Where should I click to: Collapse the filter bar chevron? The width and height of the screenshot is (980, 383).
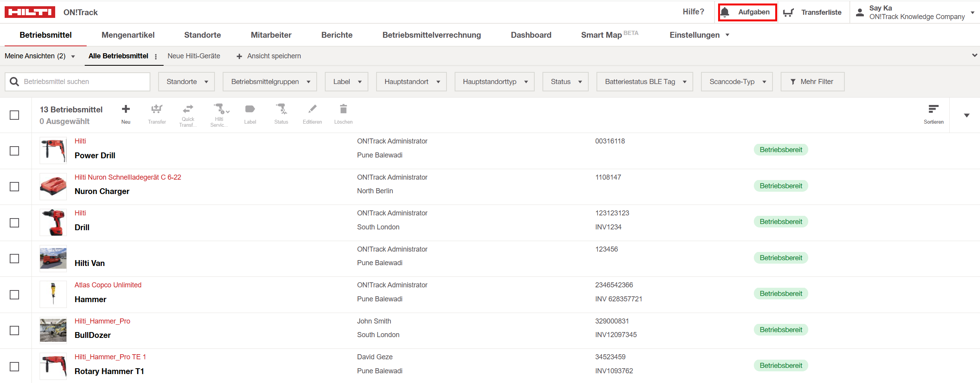[x=975, y=56]
